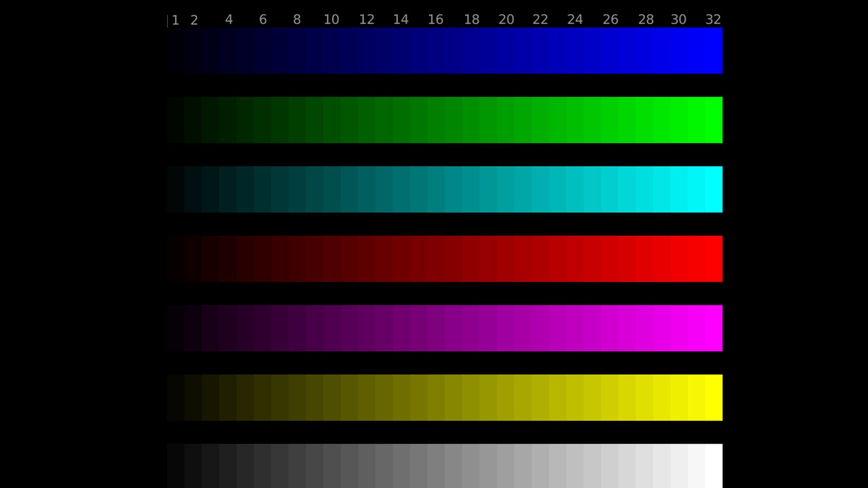The image size is (868, 488).
Task: Click the pure red swatch at step 32
Action: coord(714,259)
